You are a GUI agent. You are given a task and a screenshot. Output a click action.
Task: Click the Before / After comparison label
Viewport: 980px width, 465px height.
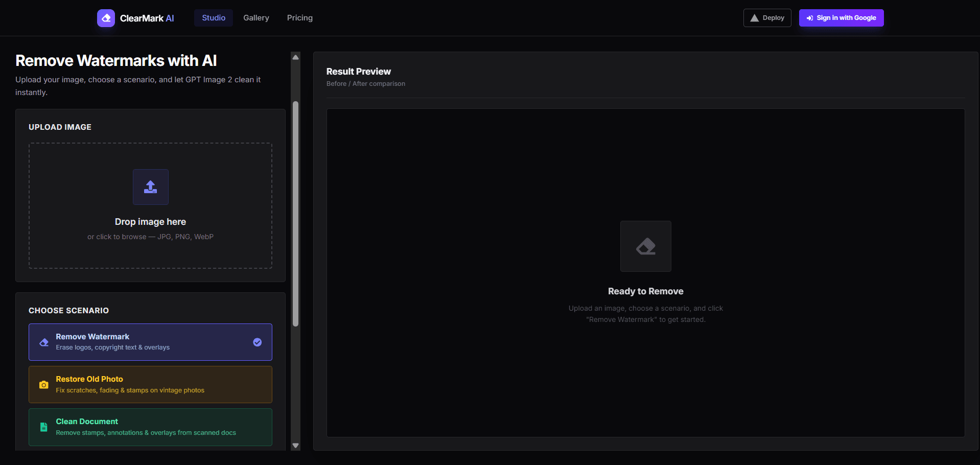366,84
